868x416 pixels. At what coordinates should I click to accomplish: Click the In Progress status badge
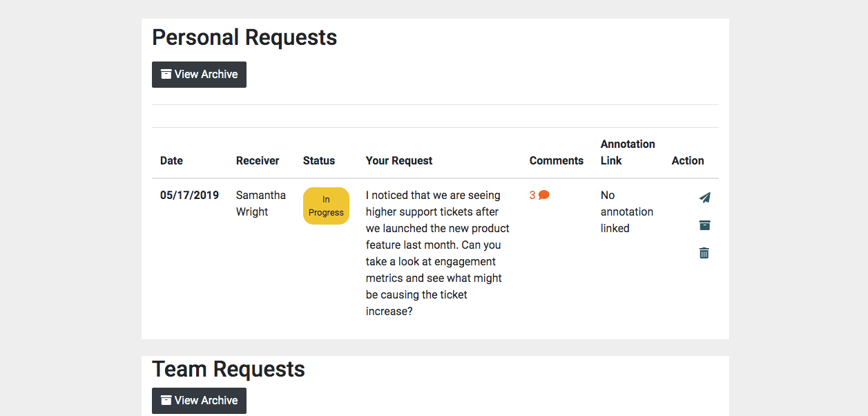[326, 206]
